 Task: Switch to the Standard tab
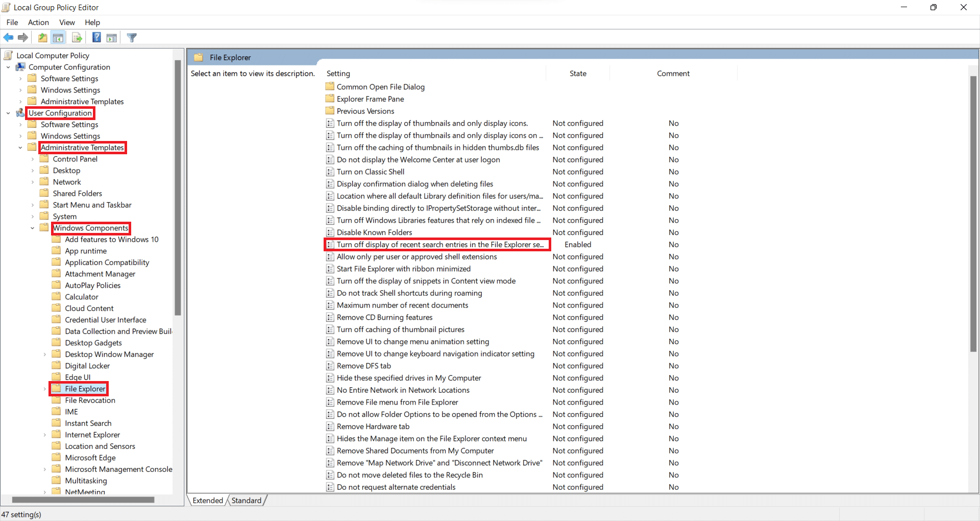point(247,501)
